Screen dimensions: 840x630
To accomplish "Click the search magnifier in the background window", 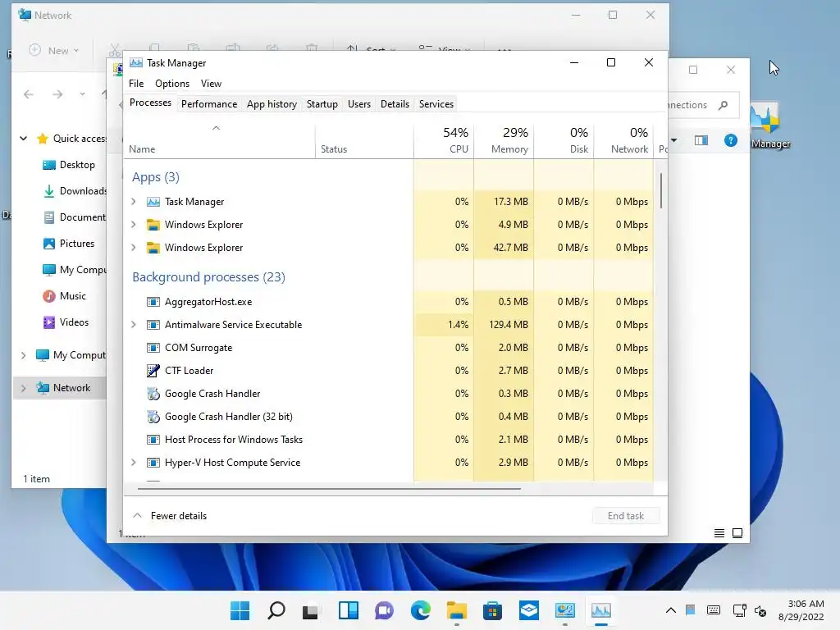I will pyautogui.click(x=724, y=105).
